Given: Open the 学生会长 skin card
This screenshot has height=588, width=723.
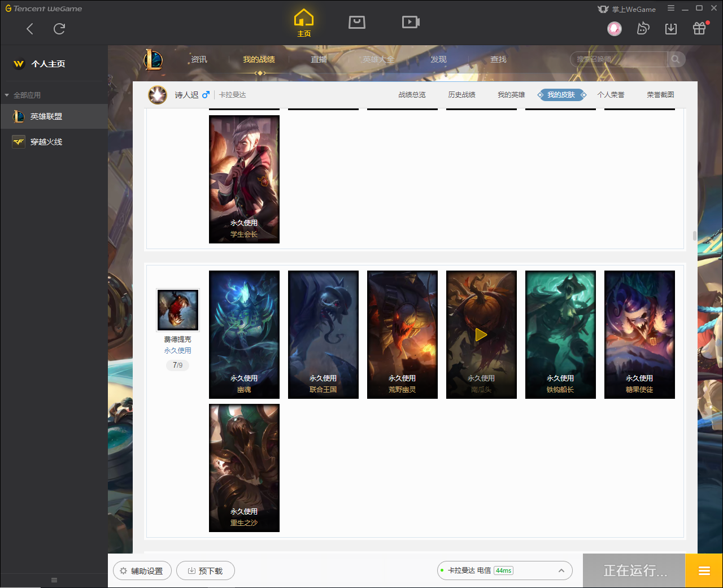Looking at the screenshot, I should (x=244, y=179).
